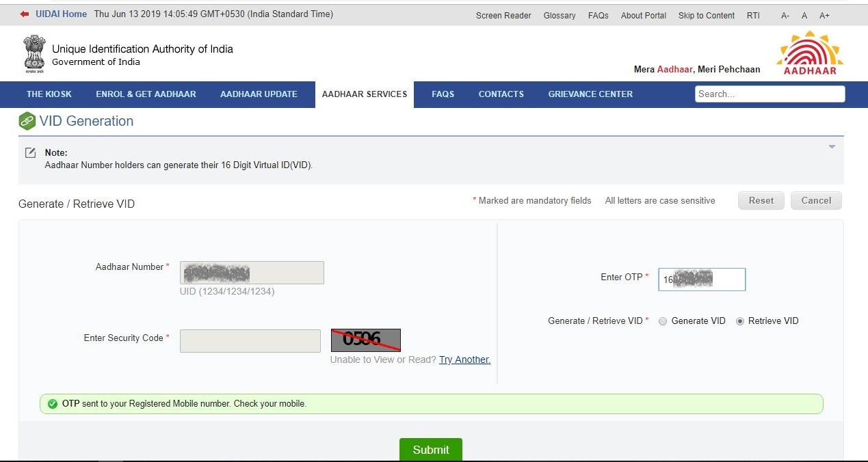Set normal font size with A button
Image resolution: width=868 pixels, height=462 pixels.
tap(804, 16)
